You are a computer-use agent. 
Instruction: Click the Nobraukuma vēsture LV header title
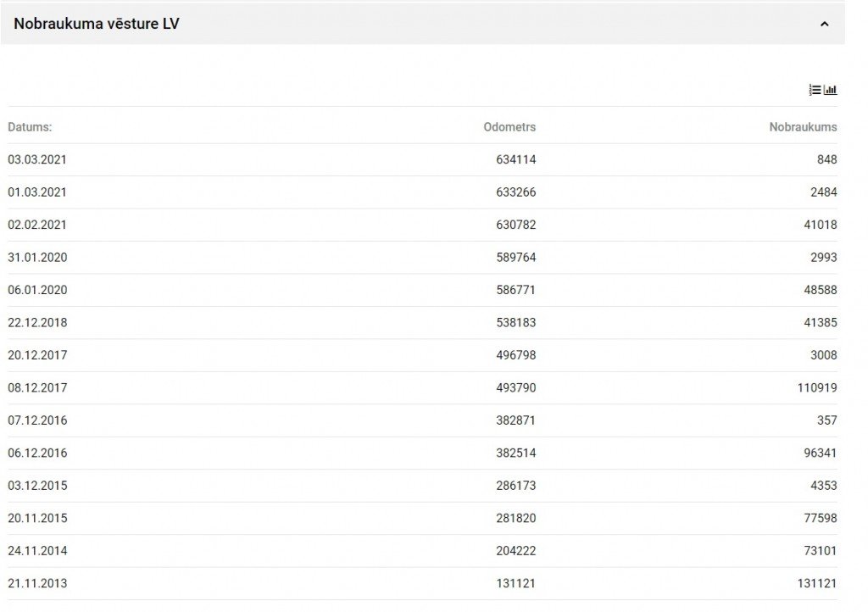[x=97, y=24]
